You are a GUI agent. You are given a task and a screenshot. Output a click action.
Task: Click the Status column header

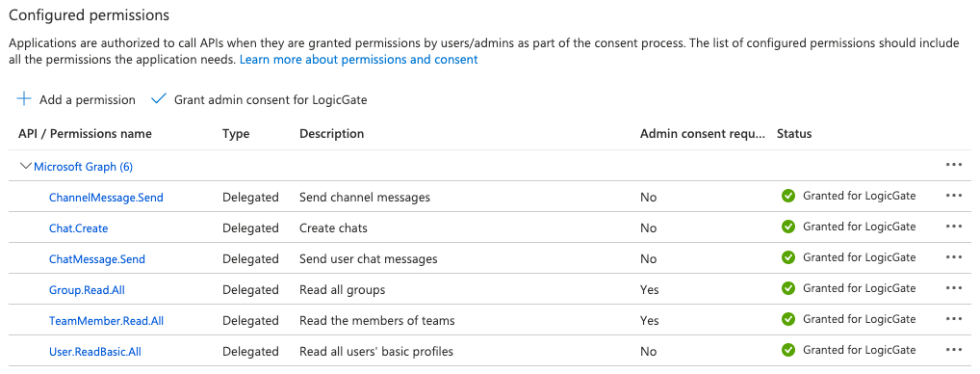coord(794,134)
